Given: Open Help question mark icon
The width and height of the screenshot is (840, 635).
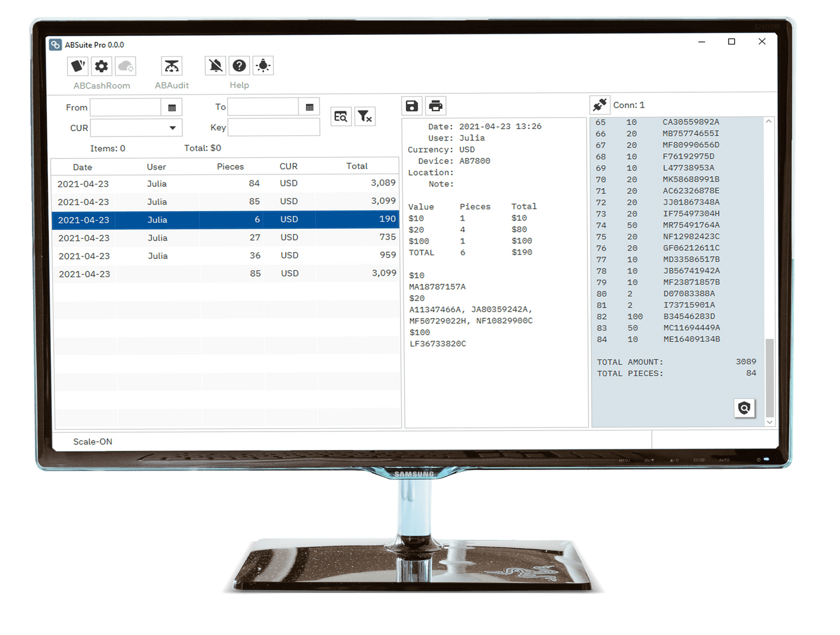Looking at the screenshot, I should click(x=240, y=66).
